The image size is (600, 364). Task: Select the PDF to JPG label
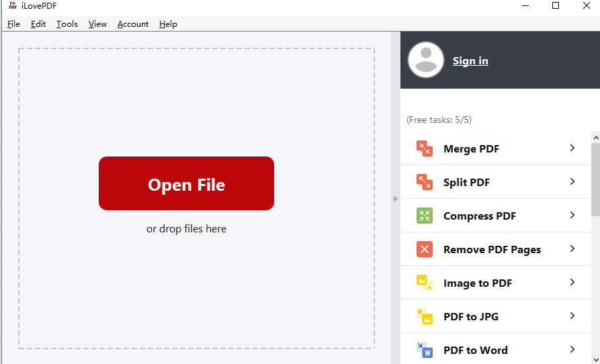click(x=471, y=317)
